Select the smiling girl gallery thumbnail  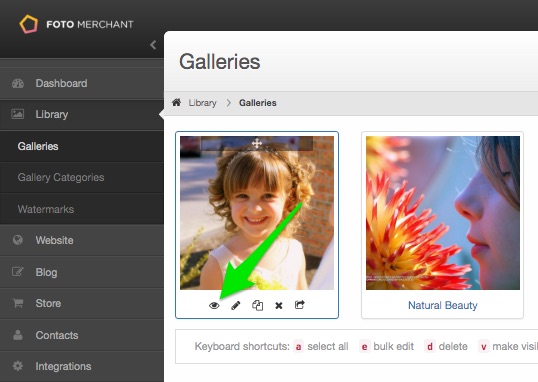click(257, 213)
